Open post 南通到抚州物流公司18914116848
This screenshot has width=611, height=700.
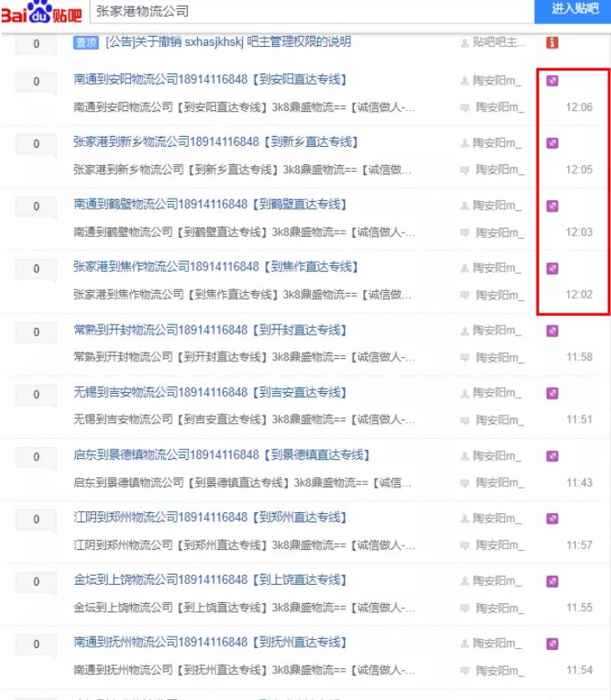point(210,643)
